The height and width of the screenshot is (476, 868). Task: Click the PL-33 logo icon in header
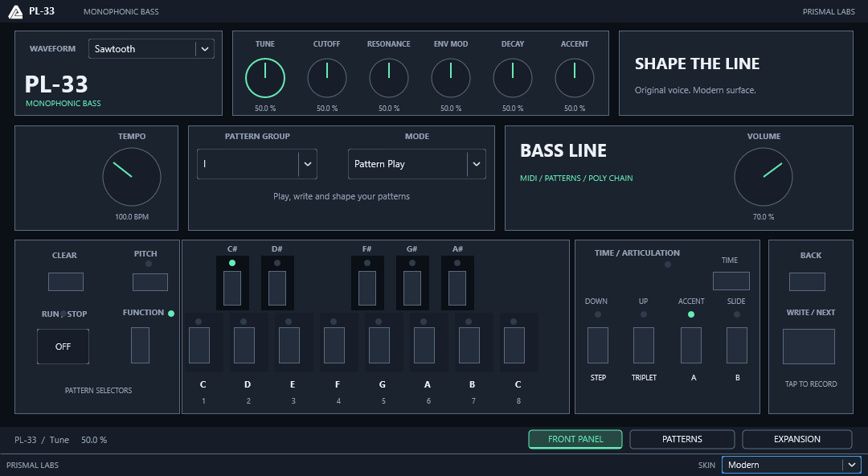point(15,11)
